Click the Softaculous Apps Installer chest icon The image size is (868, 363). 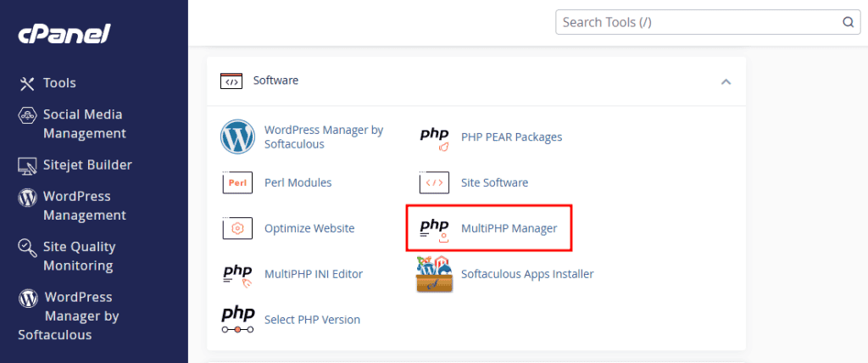435,274
